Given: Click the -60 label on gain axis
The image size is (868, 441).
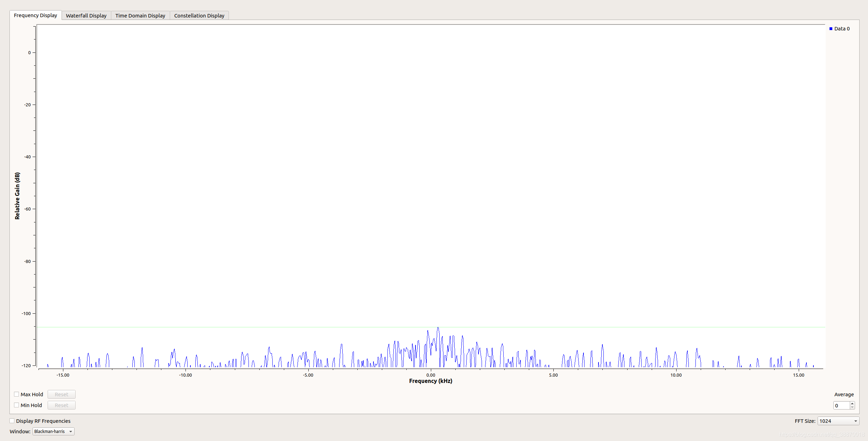Looking at the screenshot, I should pyautogui.click(x=27, y=209).
